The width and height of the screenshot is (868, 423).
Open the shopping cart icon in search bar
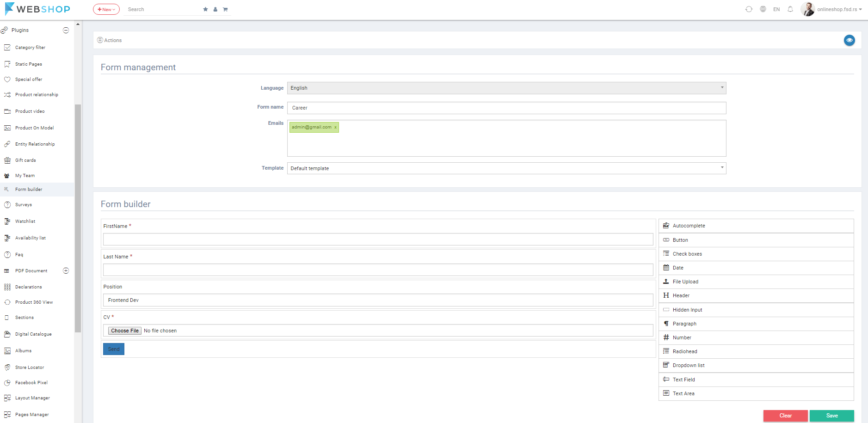[225, 9]
